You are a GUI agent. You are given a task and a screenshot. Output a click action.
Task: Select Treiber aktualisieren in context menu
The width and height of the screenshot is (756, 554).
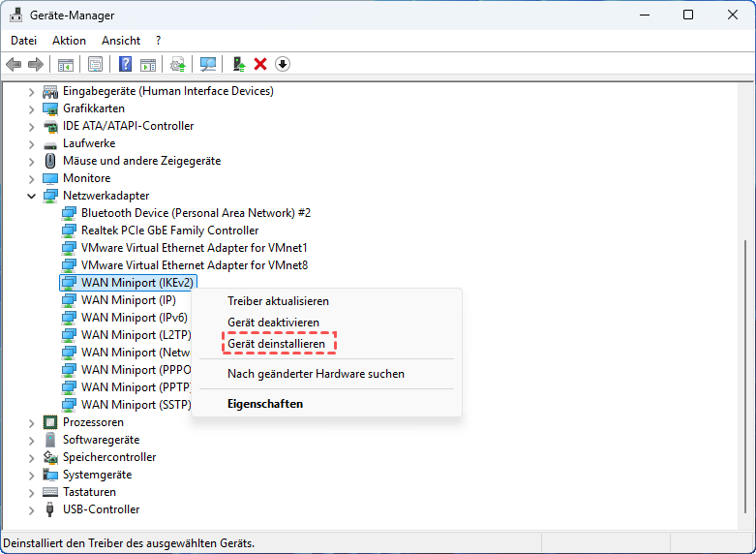[x=278, y=301]
